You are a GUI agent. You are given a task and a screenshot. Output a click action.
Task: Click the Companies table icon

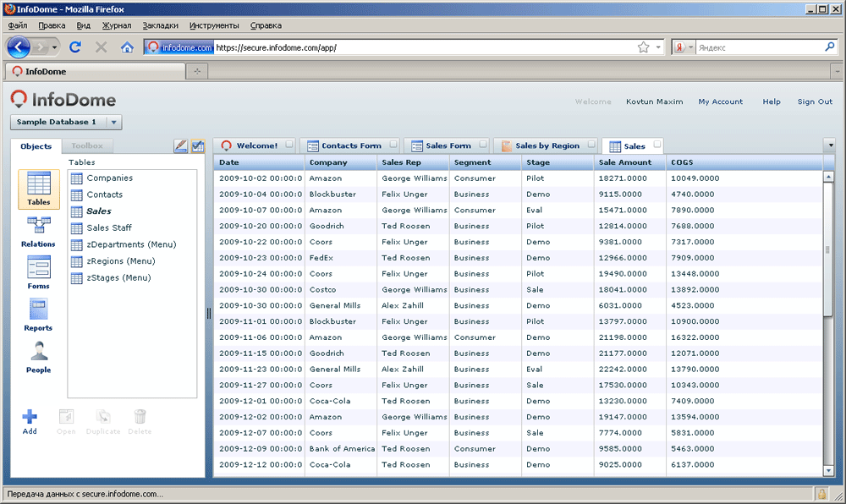point(77,178)
